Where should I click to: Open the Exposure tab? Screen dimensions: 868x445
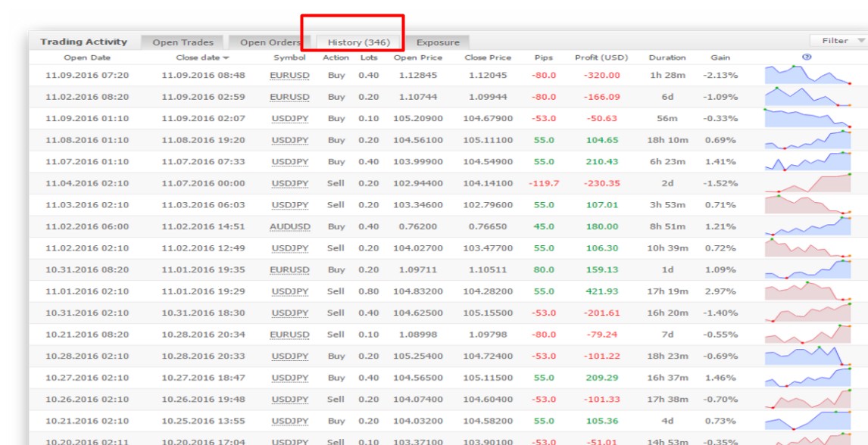tap(437, 42)
